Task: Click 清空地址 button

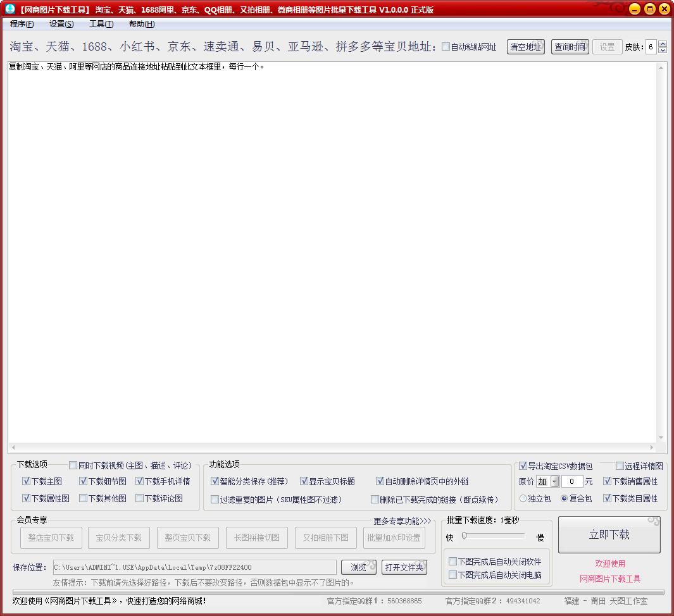Action: click(525, 47)
